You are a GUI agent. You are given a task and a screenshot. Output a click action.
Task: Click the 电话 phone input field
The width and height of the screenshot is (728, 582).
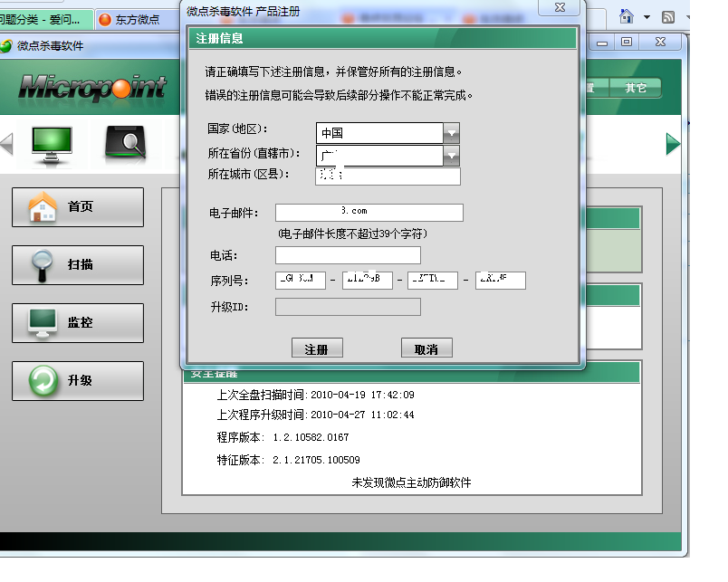(x=348, y=255)
